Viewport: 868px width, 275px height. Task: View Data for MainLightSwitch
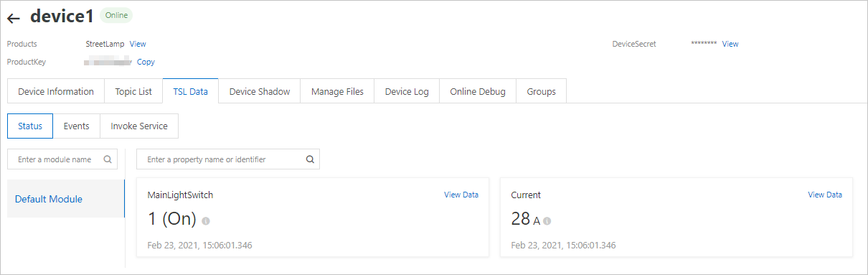(461, 195)
